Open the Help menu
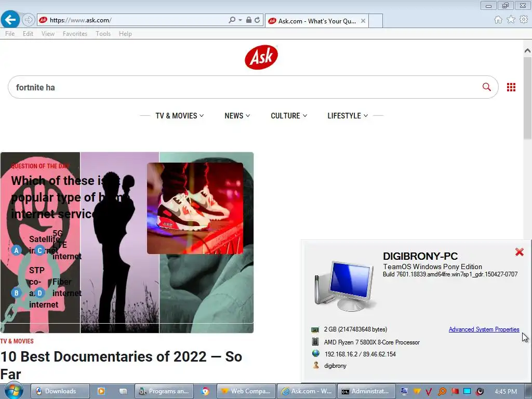This screenshot has width=532, height=399. point(125,34)
